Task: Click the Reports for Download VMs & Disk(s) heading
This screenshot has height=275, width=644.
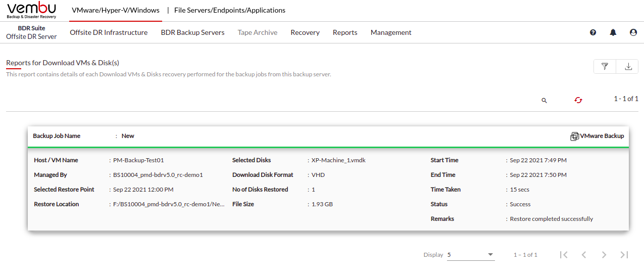Action: coord(63,63)
